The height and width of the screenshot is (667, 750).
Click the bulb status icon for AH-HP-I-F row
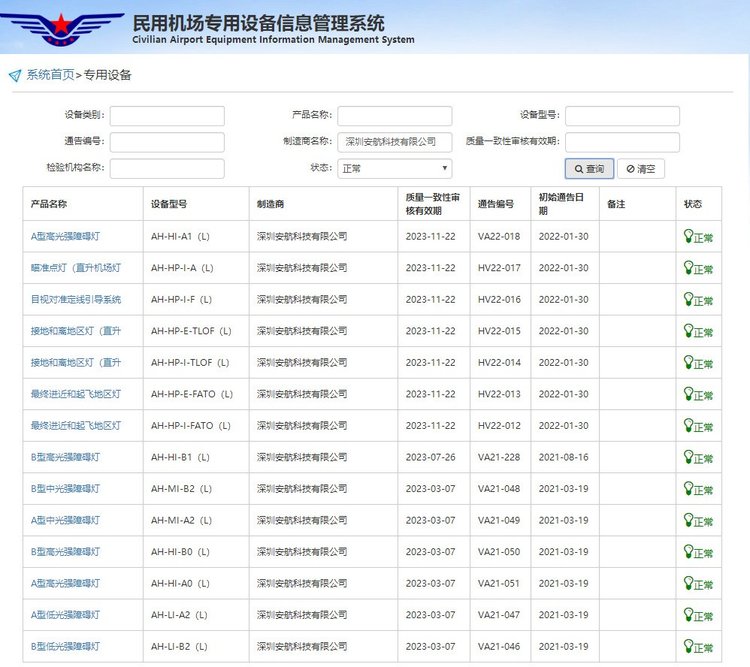(x=688, y=299)
